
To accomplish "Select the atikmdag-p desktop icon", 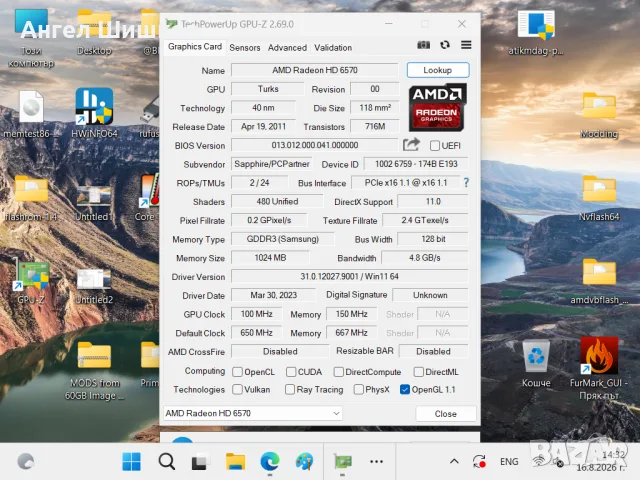I will (536, 33).
